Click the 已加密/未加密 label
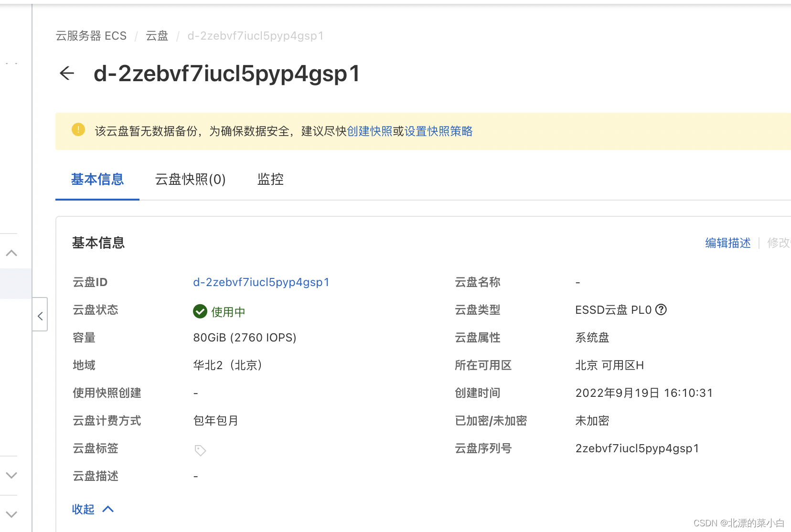791x532 pixels. click(491, 421)
